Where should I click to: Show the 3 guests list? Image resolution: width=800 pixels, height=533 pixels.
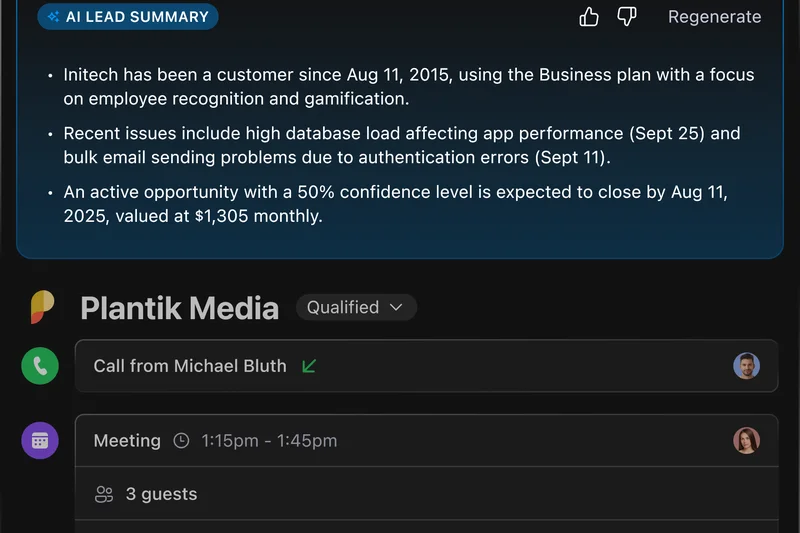(161, 494)
